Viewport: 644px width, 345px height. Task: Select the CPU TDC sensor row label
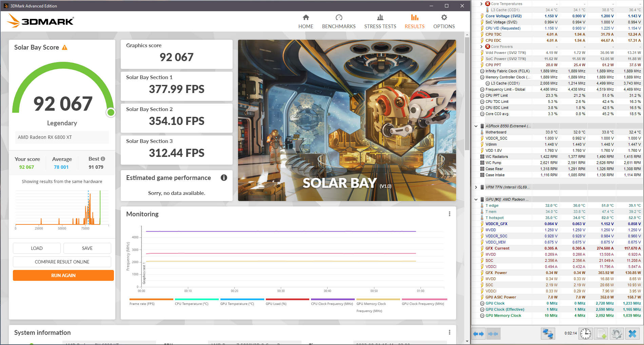pos(493,34)
